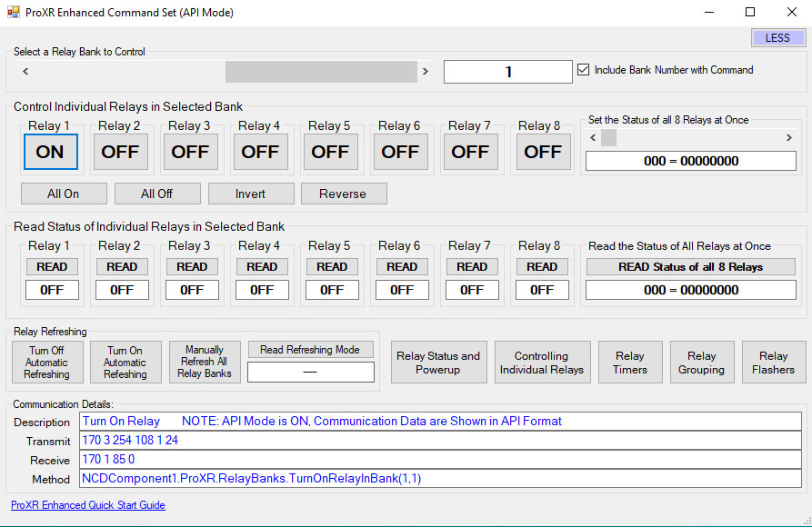Click the read-all status result field

[691, 290]
